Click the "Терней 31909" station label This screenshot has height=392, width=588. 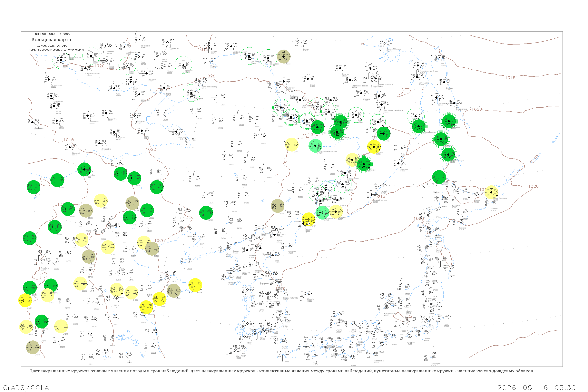[x=384, y=192]
